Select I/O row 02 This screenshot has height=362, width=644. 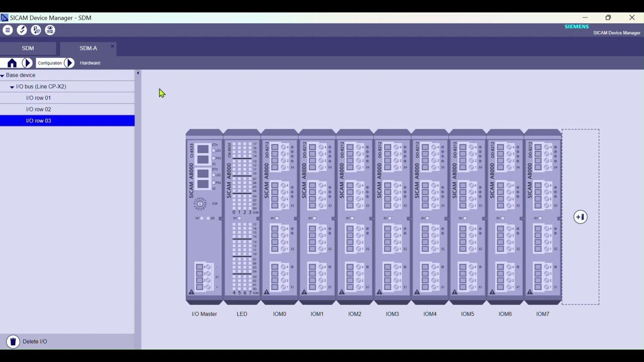67,109
